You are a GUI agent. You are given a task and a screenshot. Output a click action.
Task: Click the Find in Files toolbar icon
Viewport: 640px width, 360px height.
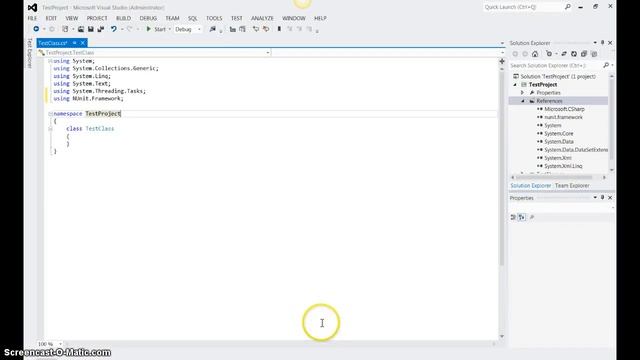(213, 29)
